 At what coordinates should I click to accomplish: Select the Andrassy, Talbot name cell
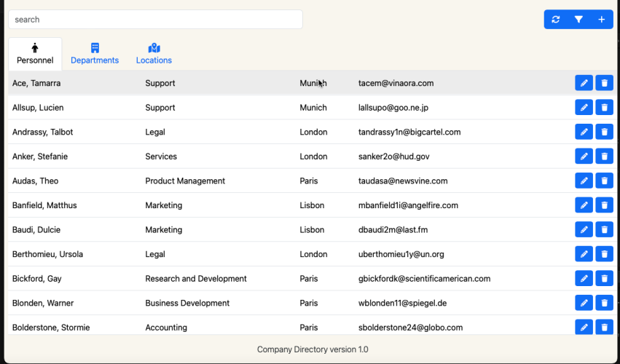43,132
